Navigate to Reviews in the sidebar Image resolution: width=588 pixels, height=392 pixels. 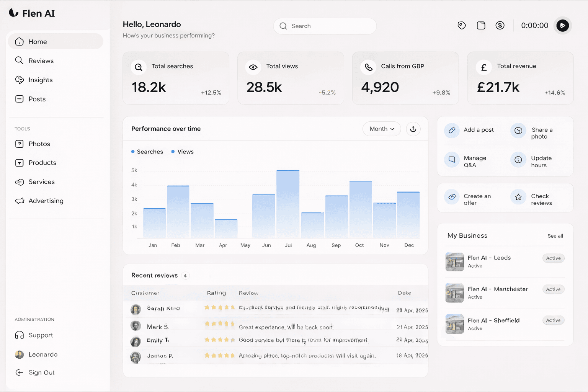[41, 60]
